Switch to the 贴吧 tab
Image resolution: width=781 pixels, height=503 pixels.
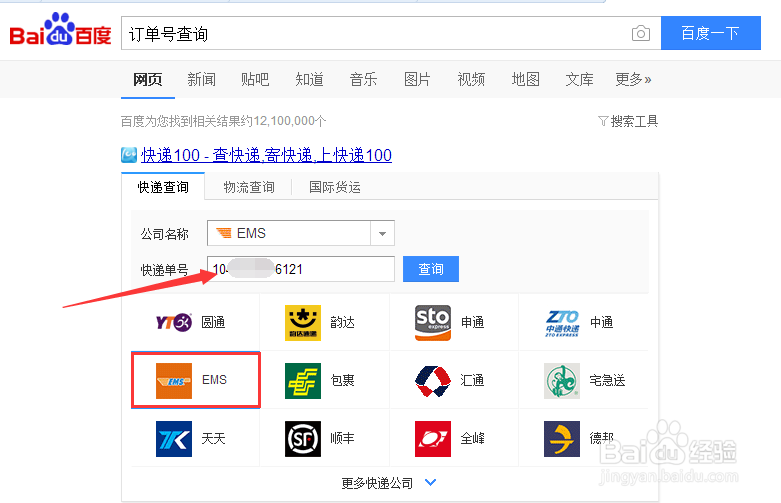coord(255,79)
